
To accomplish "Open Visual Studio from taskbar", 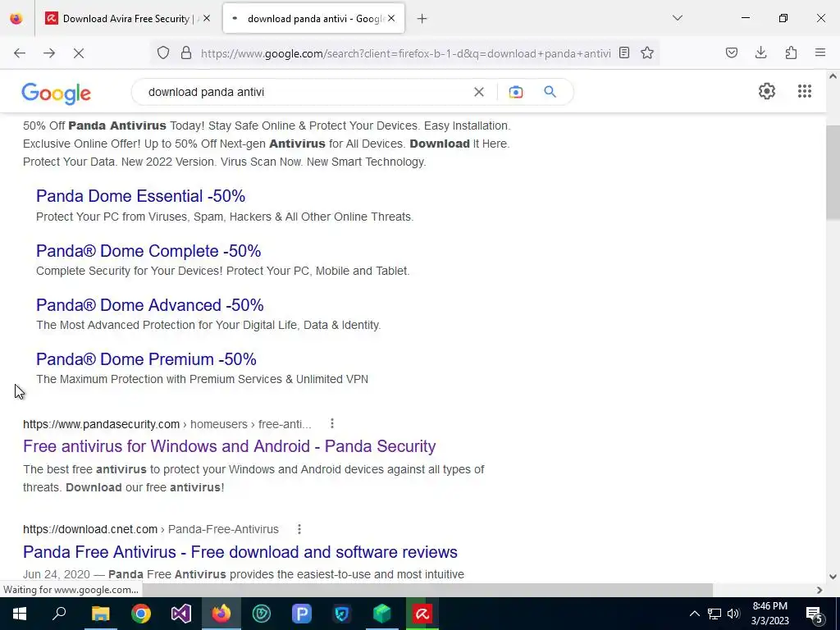I will (x=181, y=614).
